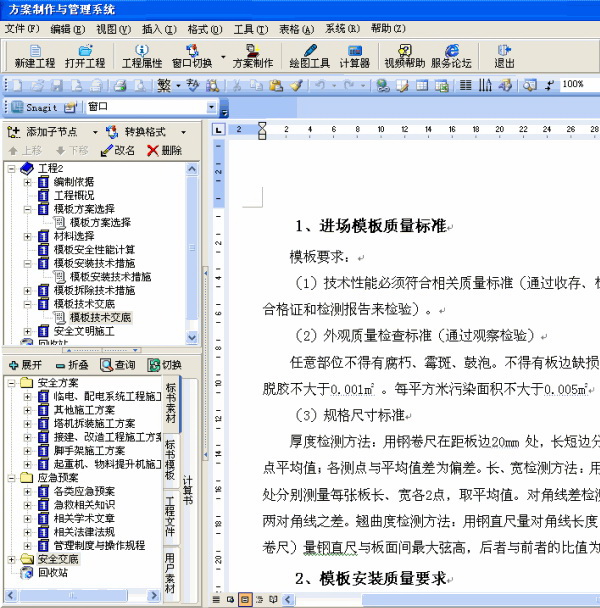Open the 格式(O) menu

pos(205,29)
